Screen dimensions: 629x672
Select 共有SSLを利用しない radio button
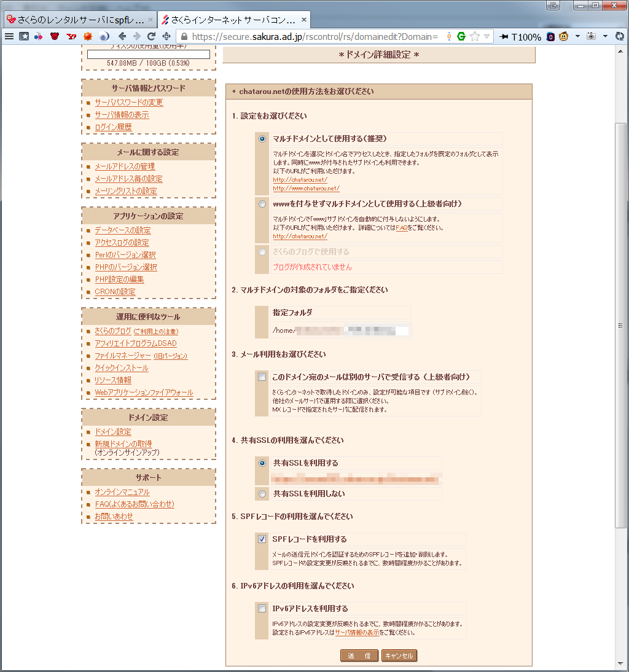tap(262, 494)
